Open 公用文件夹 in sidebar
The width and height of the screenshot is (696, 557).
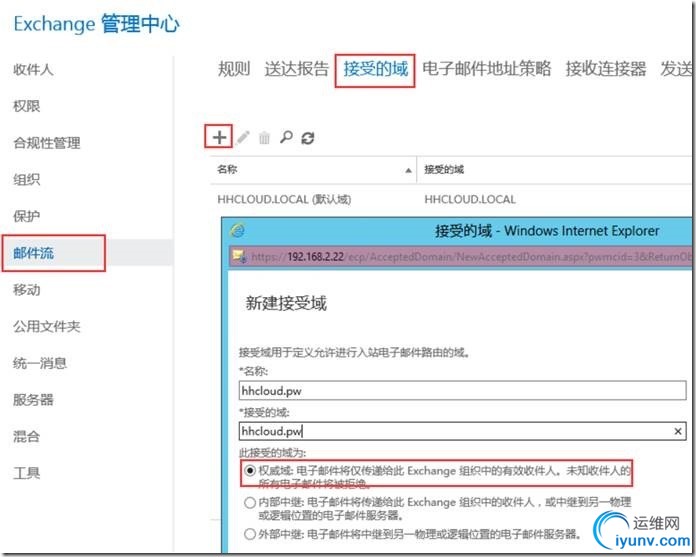[47, 327]
